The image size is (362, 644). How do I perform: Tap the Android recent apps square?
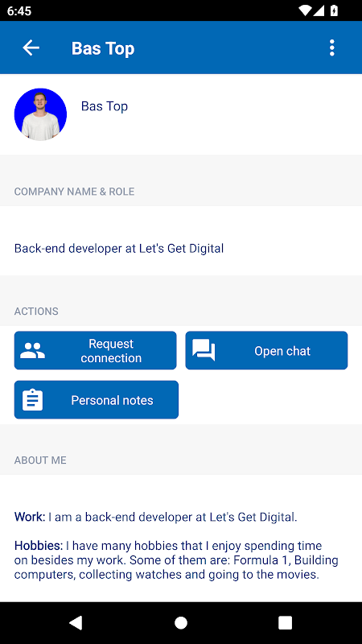pos(286,622)
